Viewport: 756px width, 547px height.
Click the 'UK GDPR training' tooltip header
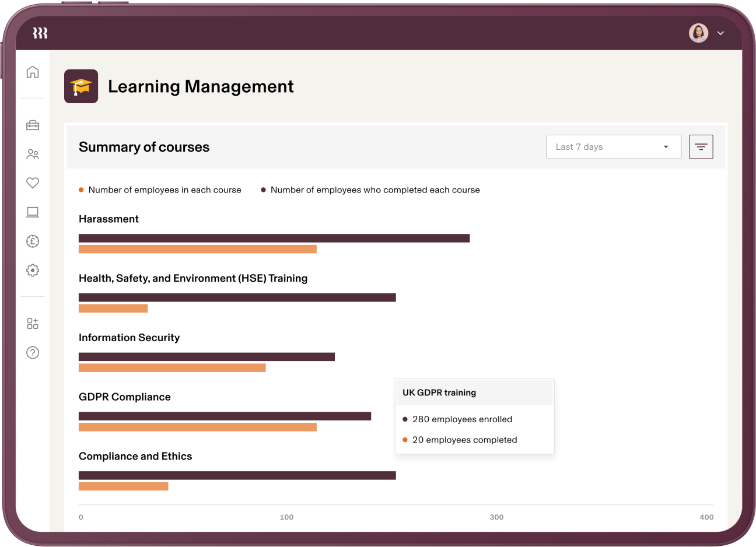[439, 392]
